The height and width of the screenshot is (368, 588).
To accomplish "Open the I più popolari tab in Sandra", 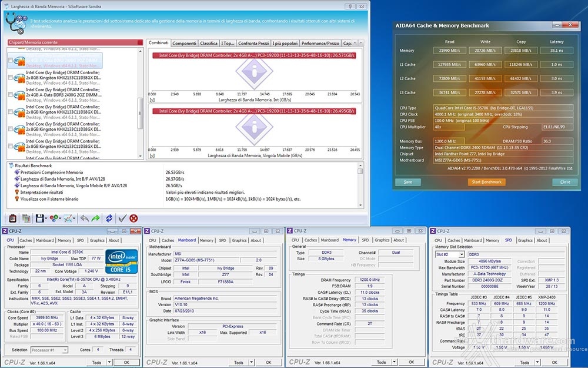I will pos(285,44).
